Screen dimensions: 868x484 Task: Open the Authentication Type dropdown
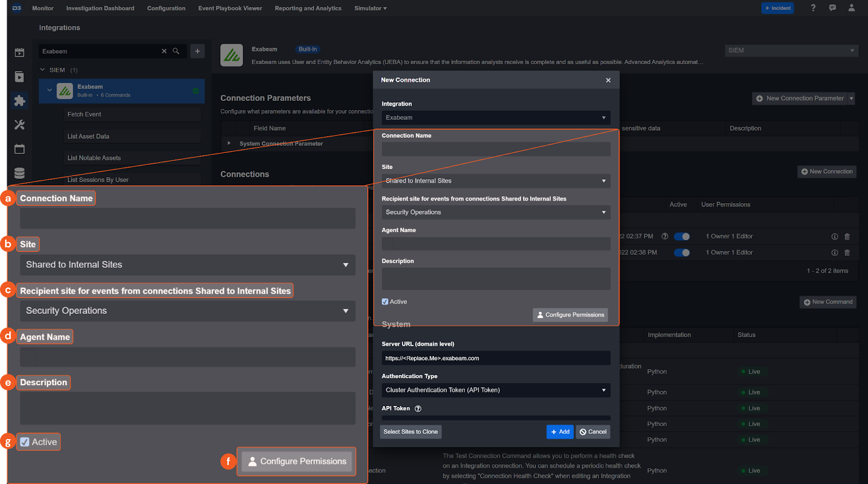[x=496, y=390]
